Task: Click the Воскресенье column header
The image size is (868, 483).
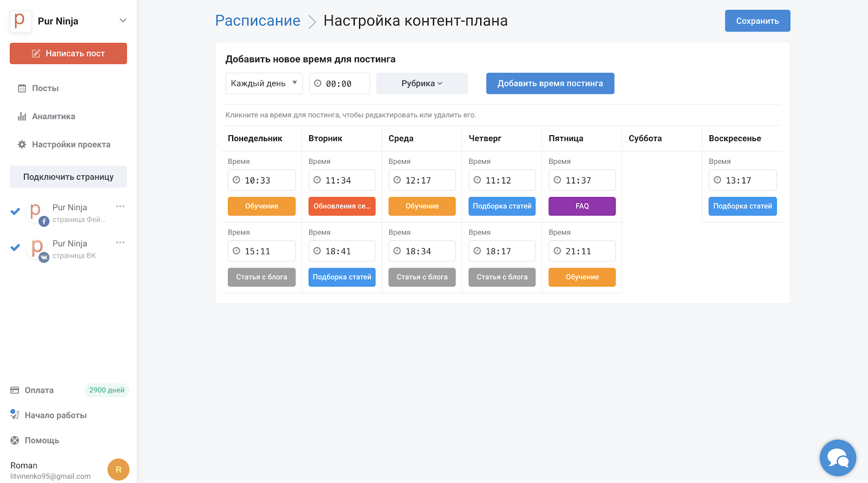Action: [x=735, y=138]
